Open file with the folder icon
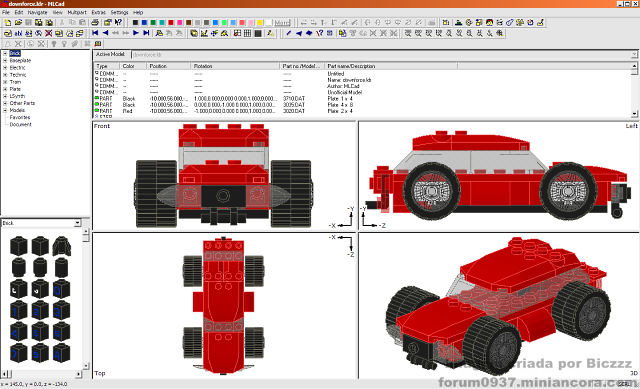The height and width of the screenshot is (389, 640). pyautogui.click(x=18, y=22)
